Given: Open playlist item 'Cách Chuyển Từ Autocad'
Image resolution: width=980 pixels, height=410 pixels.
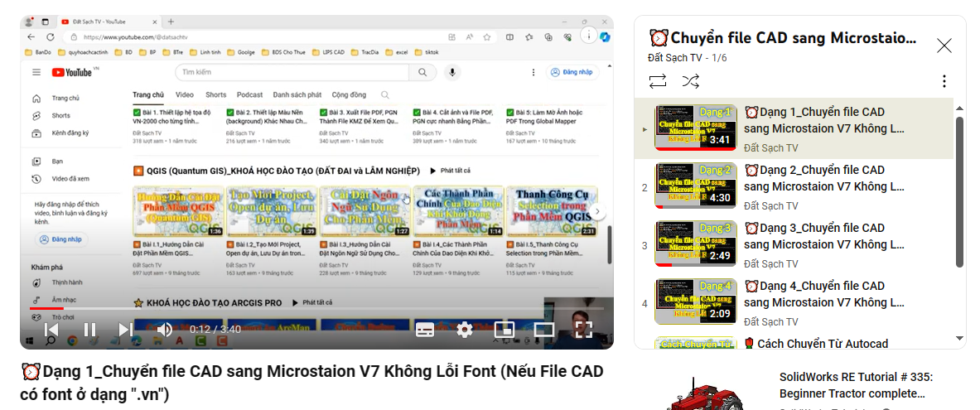Looking at the screenshot, I should [816, 343].
